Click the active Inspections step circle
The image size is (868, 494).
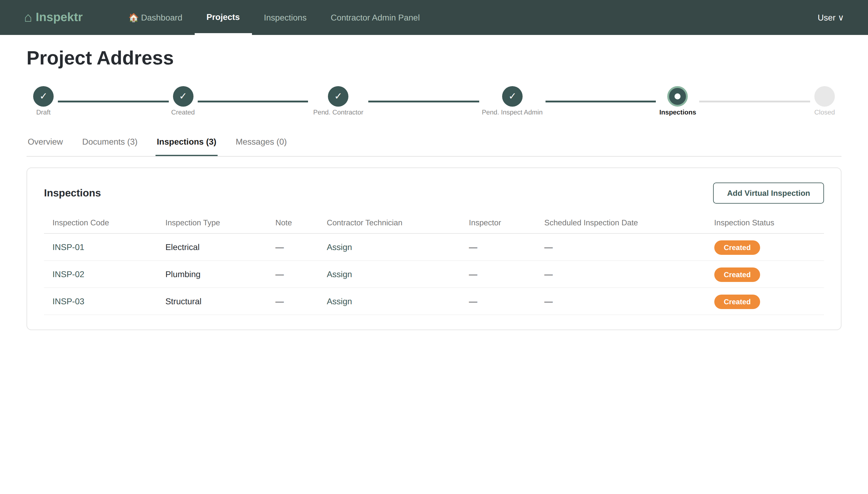677,96
